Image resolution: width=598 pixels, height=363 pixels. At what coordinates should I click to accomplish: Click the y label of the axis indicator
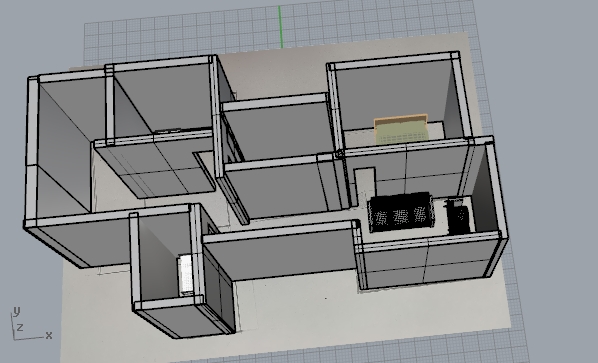[16, 311]
